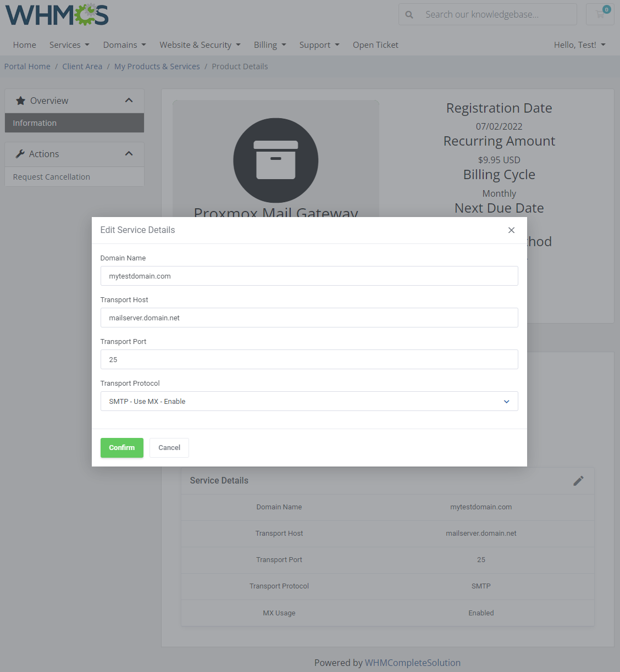Click the Service Details section heading
The width and height of the screenshot is (620, 672).
pos(219,481)
